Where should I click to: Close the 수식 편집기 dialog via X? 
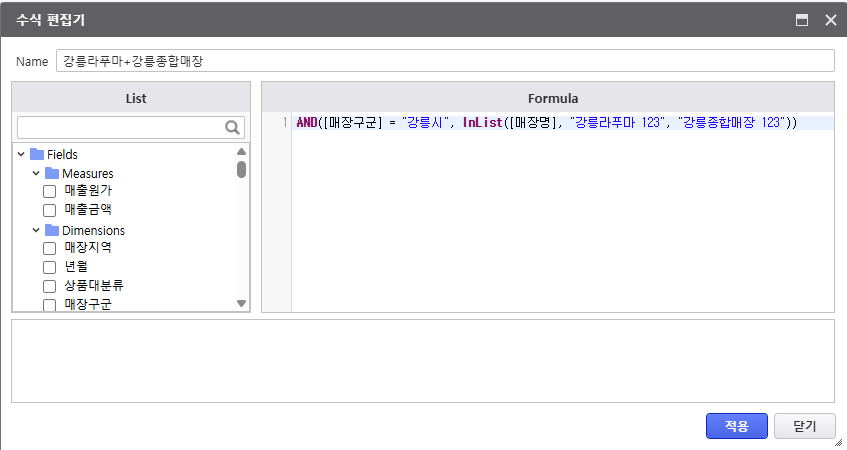[830, 19]
